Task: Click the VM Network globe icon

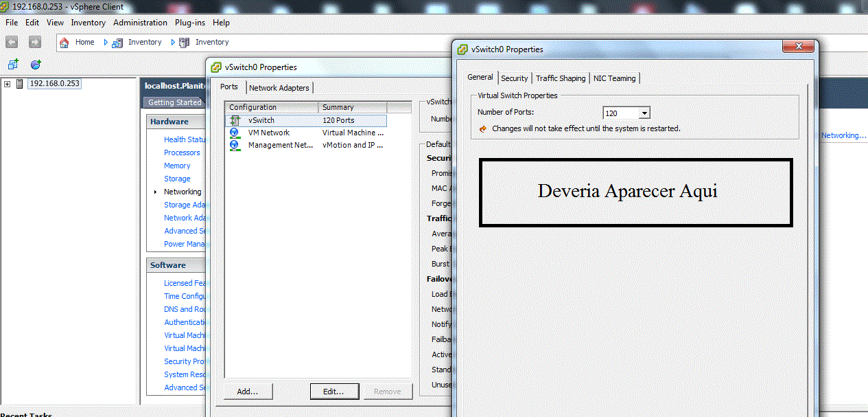Action: 234,133
